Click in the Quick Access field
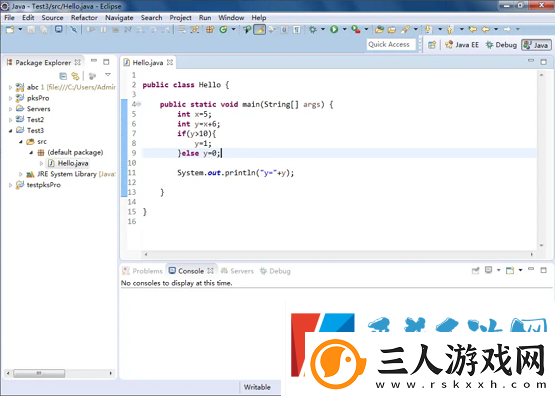Viewport: 555px width, 396px height. pos(391,45)
